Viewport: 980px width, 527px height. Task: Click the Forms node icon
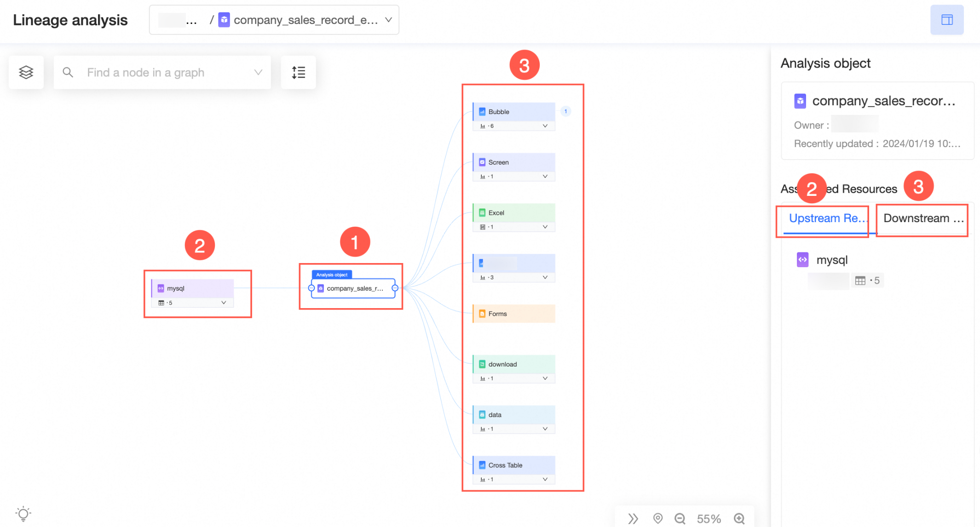[482, 314]
